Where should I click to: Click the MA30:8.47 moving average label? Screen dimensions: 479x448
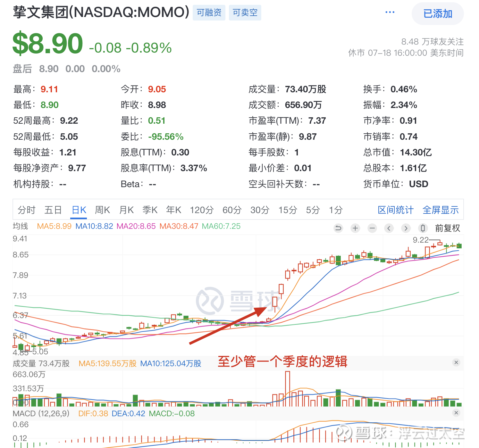[179, 226]
